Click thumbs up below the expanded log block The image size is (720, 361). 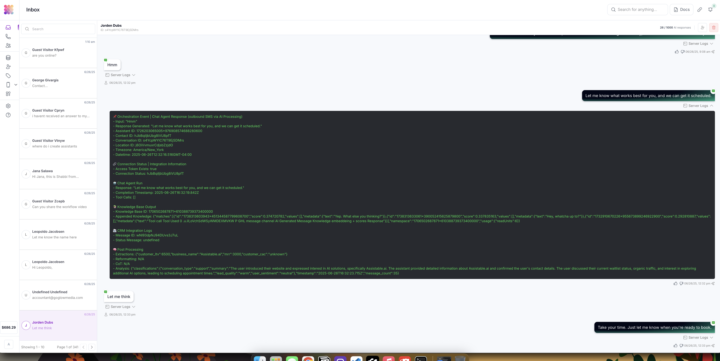point(675,283)
